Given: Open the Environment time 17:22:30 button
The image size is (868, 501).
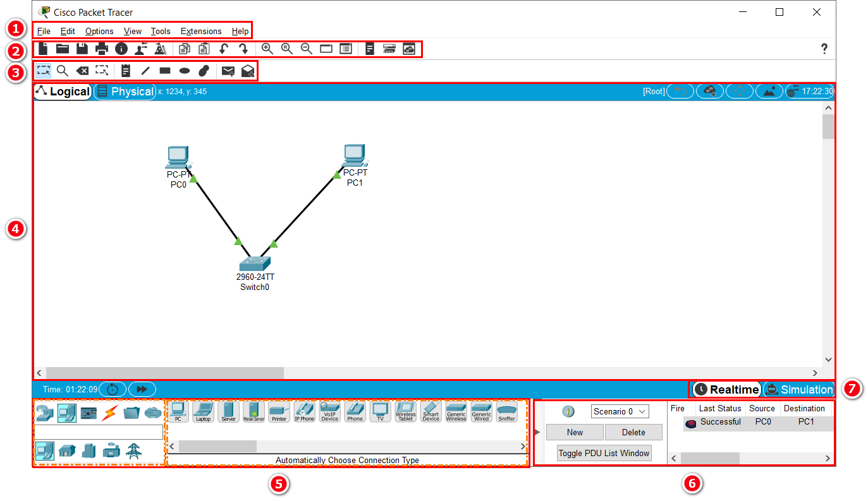Looking at the screenshot, I should tap(810, 92).
